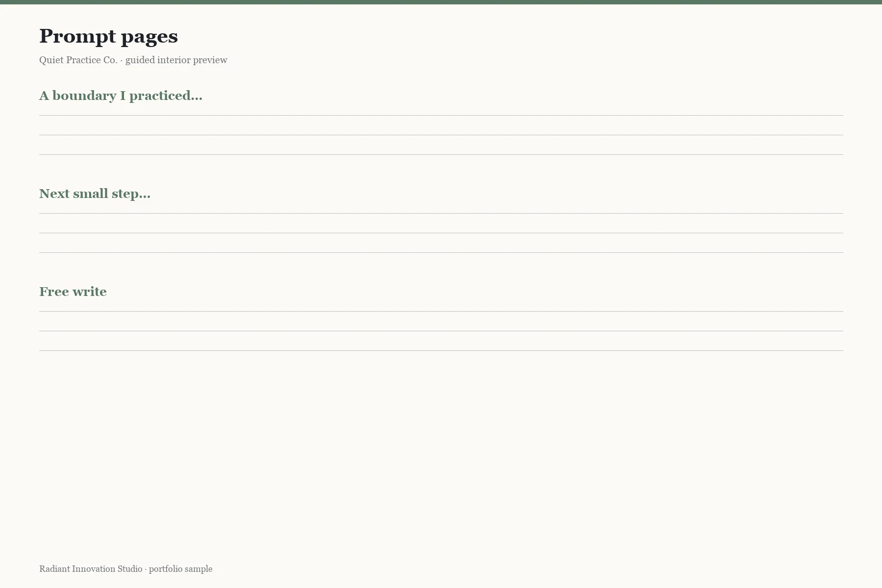Click third writing line under boundary prompt
The height and width of the screenshot is (588, 882).
[441, 154]
